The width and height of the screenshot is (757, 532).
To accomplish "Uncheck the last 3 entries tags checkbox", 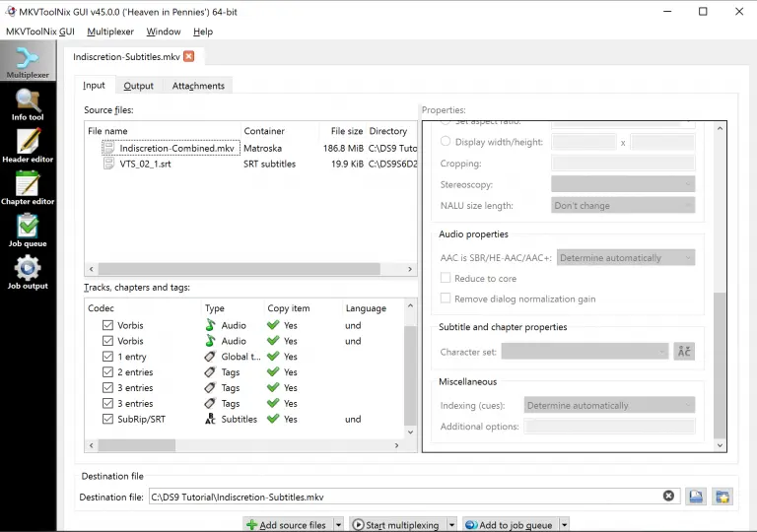I will click(107, 403).
